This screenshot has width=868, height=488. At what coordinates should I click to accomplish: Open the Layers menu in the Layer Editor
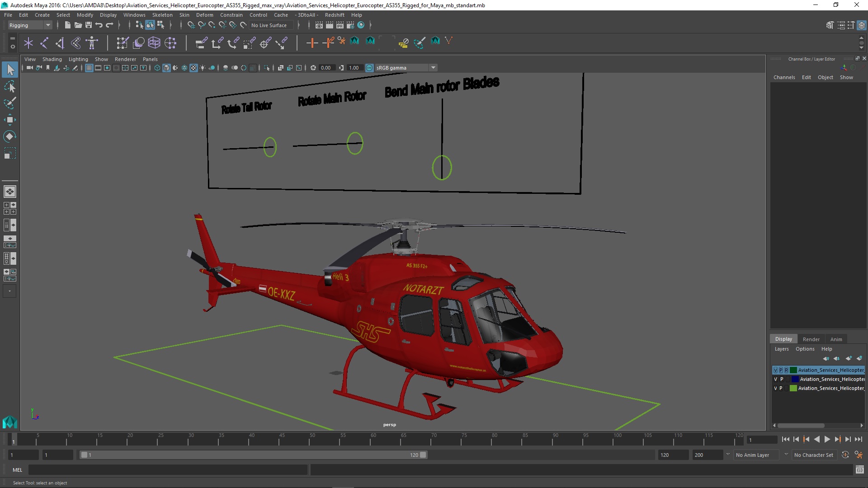781,349
